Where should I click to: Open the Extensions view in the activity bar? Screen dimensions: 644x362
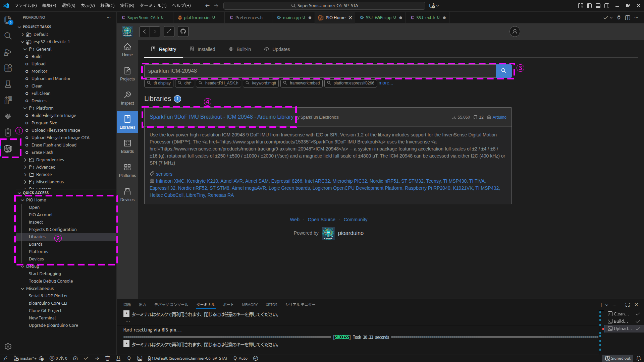click(x=8, y=68)
